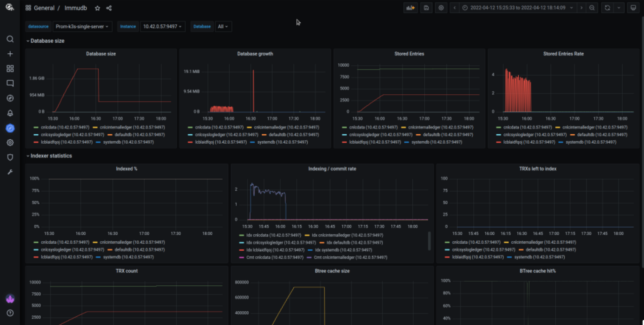Click the Immudb dashboard title
The image size is (644, 325).
[x=76, y=8]
